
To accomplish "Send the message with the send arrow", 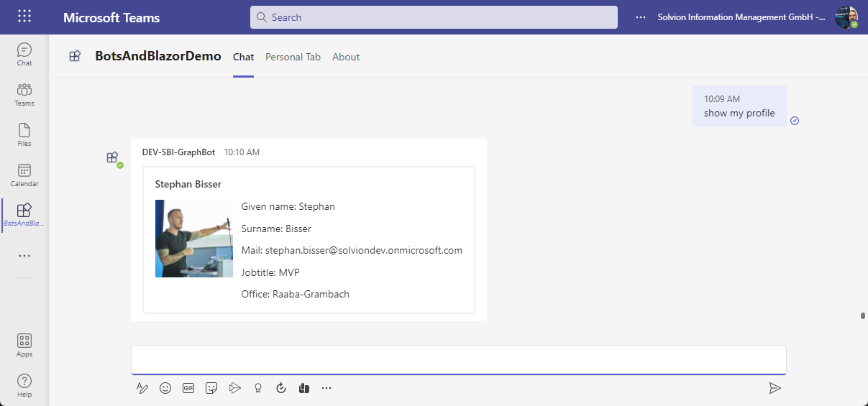I will tap(775, 388).
